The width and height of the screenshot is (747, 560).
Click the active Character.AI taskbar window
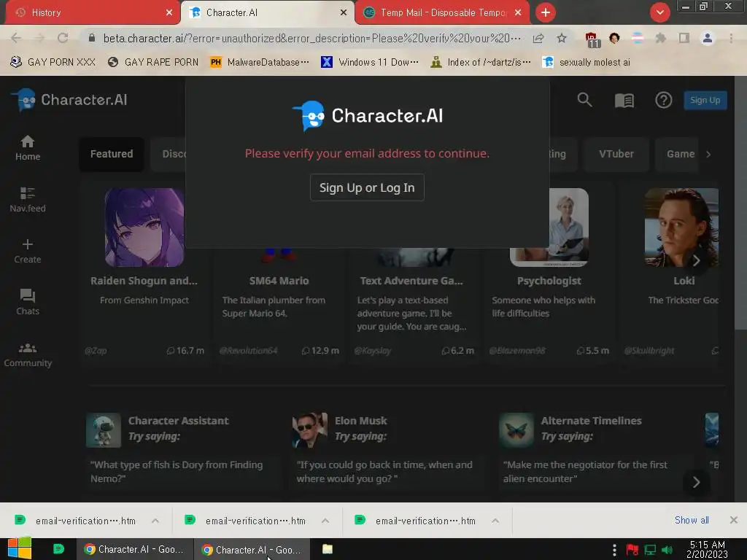coord(252,550)
